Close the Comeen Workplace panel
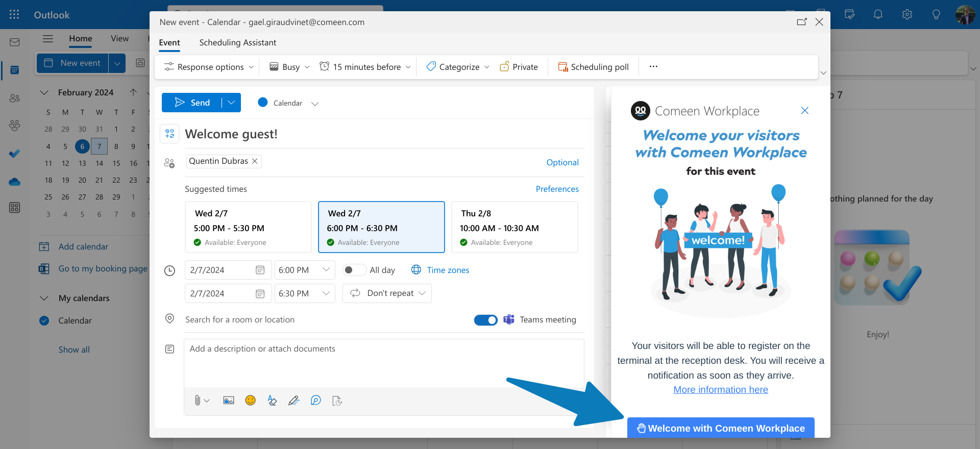 tap(805, 111)
